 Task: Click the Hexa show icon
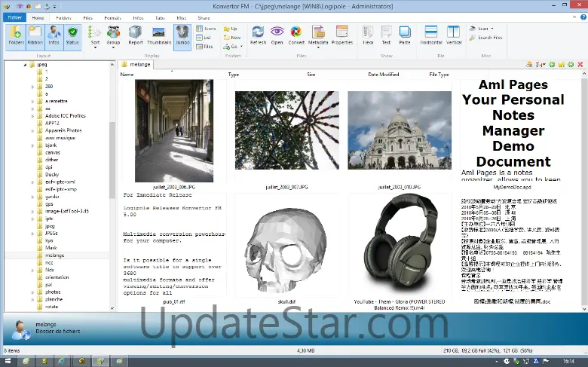point(368,35)
